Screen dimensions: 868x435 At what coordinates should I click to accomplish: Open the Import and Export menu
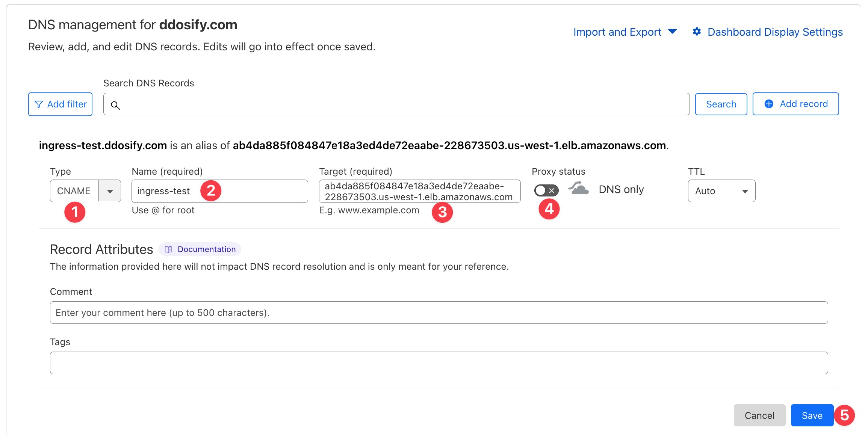(617, 32)
